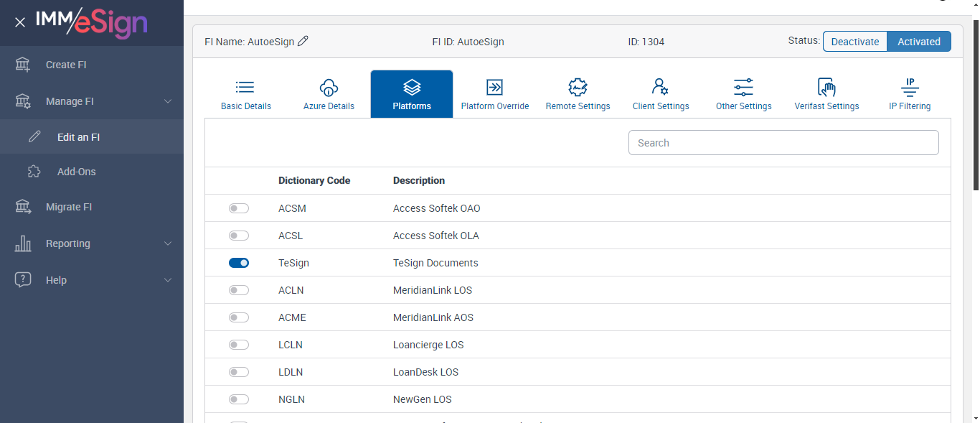This screenshot has width=980, height=423.
Task: Expand the Help menu chevron
Action: coord(168,280)
